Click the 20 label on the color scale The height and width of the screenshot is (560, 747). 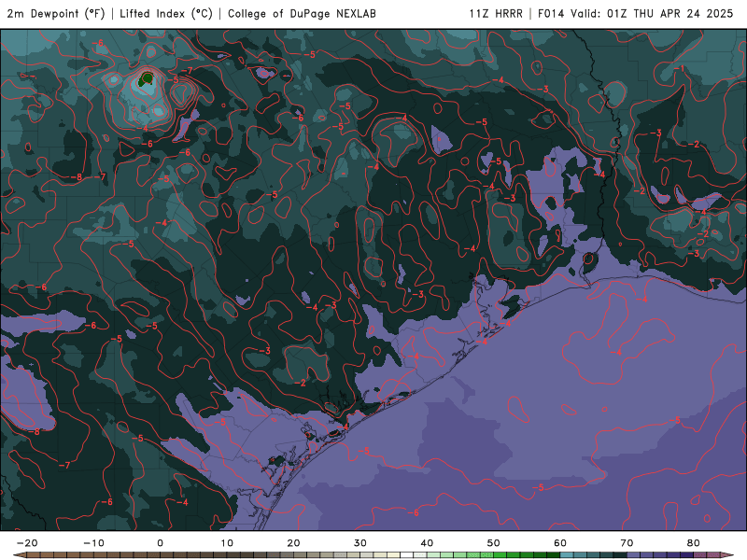coord(293,543)
